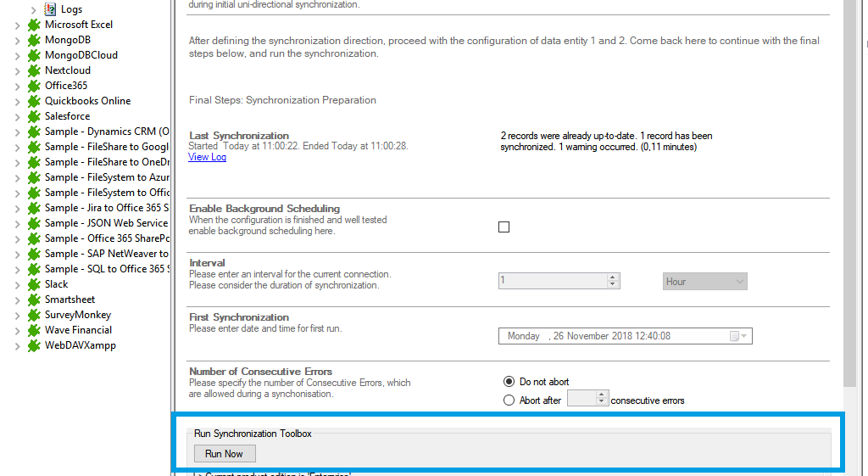868x476 pixels.
Task: Expand the Office365 connection node
Action: [18, 86]
